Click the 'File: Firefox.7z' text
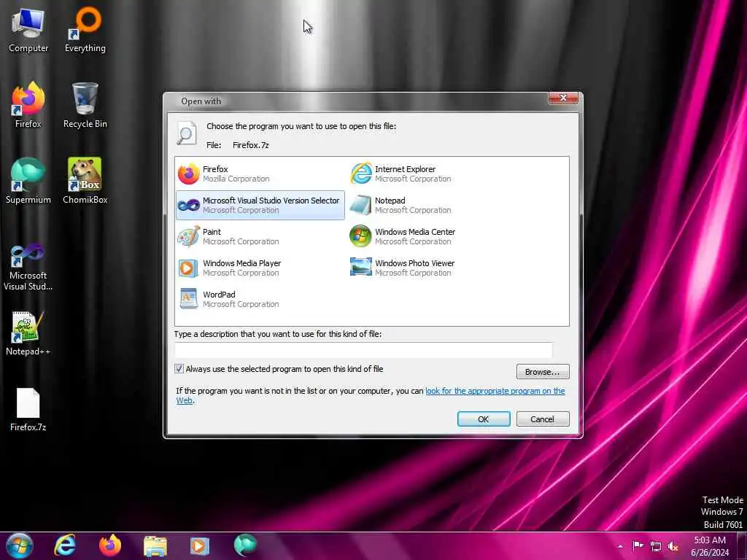The image size is (747, 560). 238,145
